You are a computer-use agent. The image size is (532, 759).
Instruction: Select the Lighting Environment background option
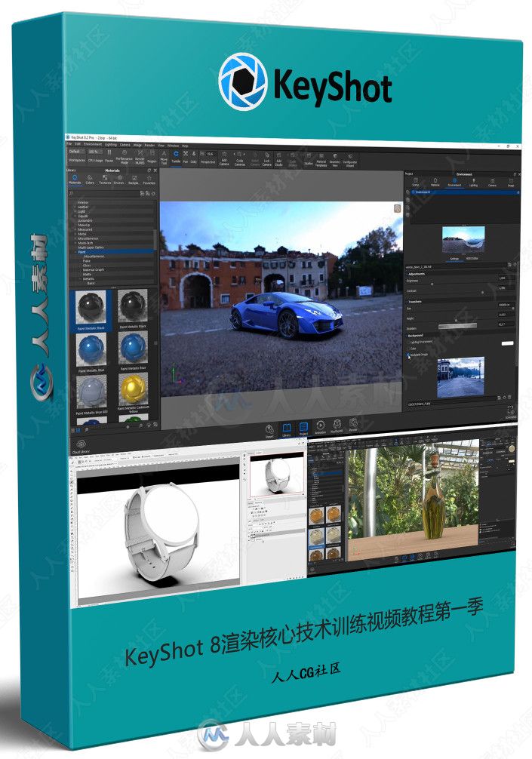tap(408, 343)
